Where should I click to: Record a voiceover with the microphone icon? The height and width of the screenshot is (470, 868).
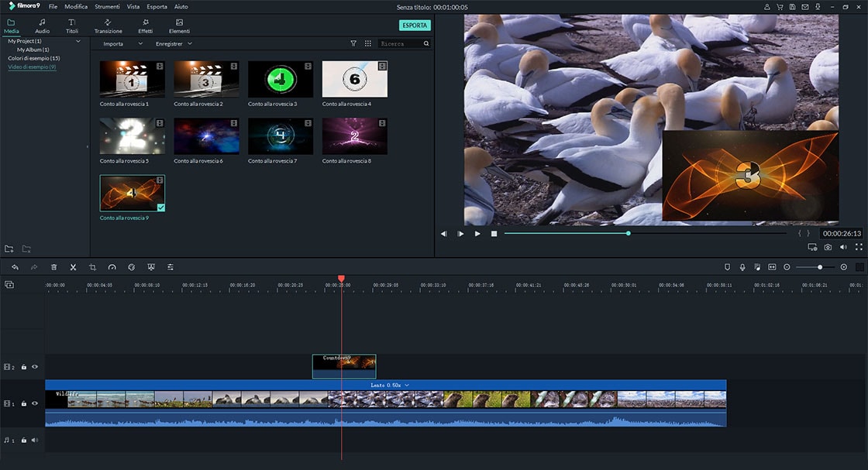click(x=742, y=267)
